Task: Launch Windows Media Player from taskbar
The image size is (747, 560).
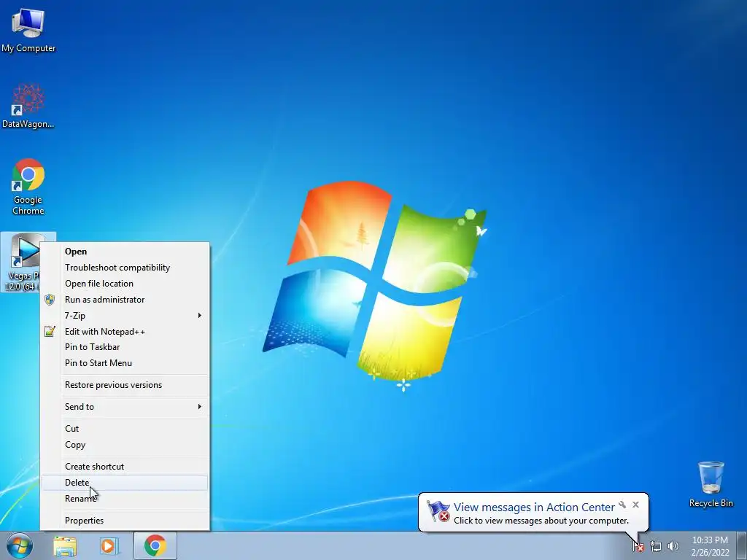Action: (109, 546)
